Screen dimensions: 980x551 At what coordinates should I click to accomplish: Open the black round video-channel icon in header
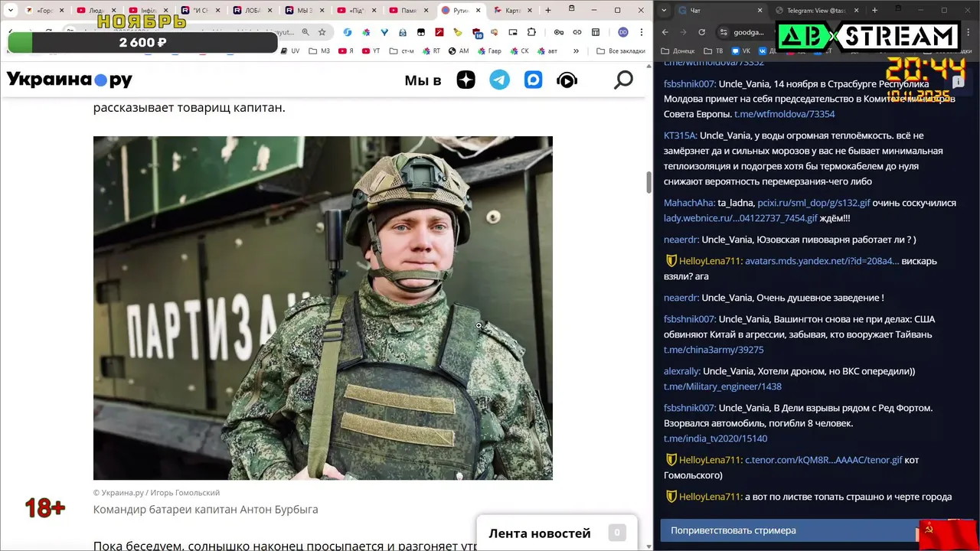click(x=567, y=80)
